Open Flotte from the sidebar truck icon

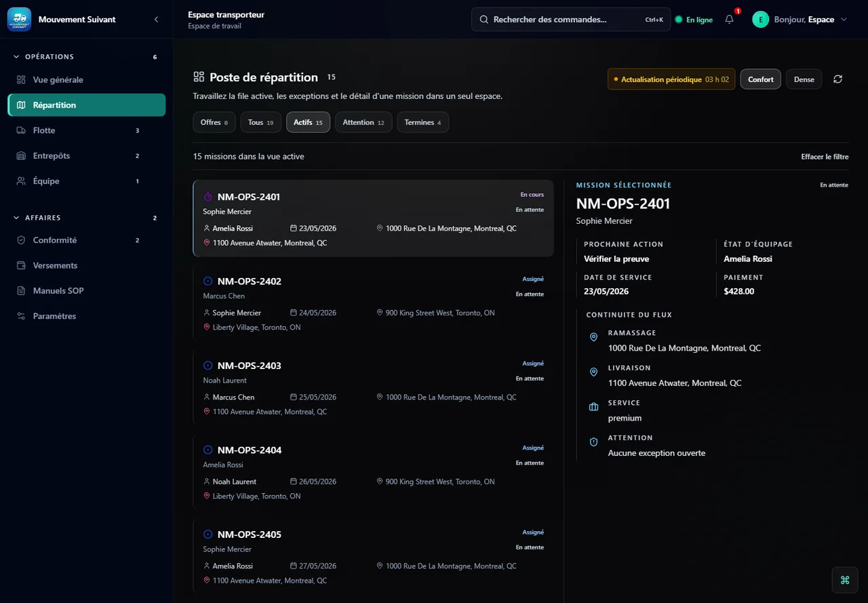pos(21,130)
